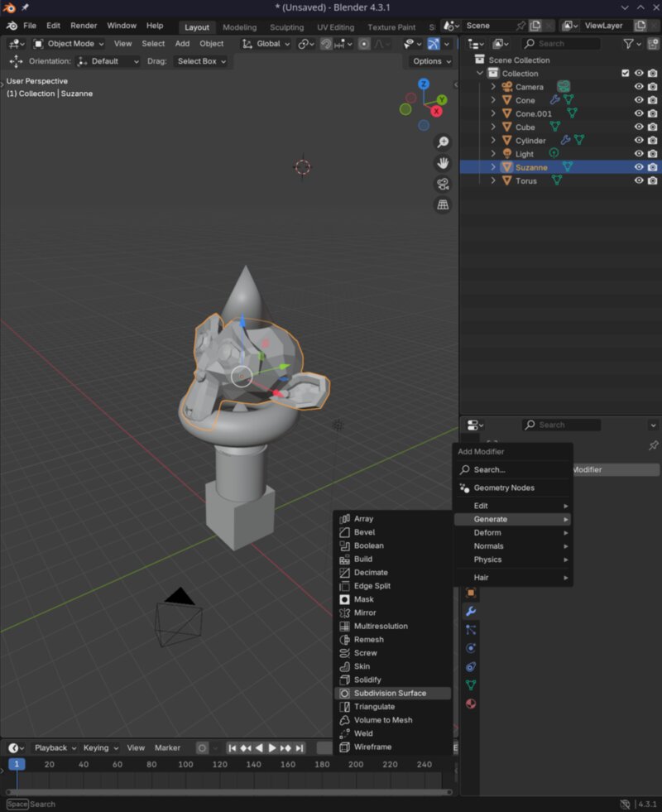Click the Light data icon in outliner
The width and height of the screenshot is (662, 812).
click(x=554, y=153)
